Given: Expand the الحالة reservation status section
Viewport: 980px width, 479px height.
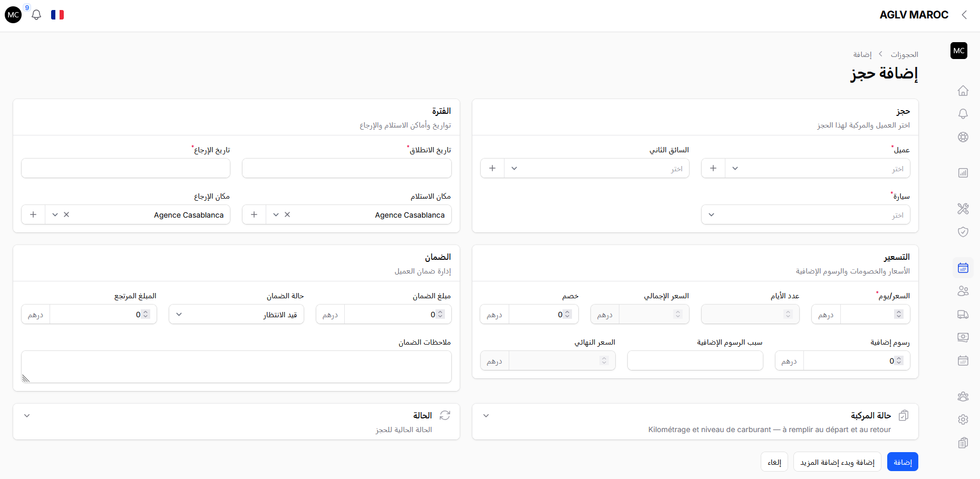Looking at the screenshot, I should point(27,416).
